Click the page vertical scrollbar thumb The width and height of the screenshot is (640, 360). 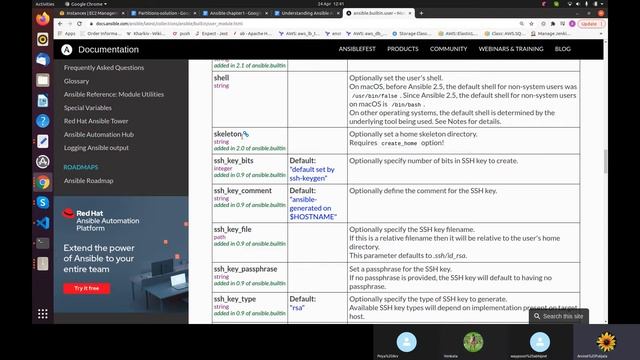click(605, 161)
